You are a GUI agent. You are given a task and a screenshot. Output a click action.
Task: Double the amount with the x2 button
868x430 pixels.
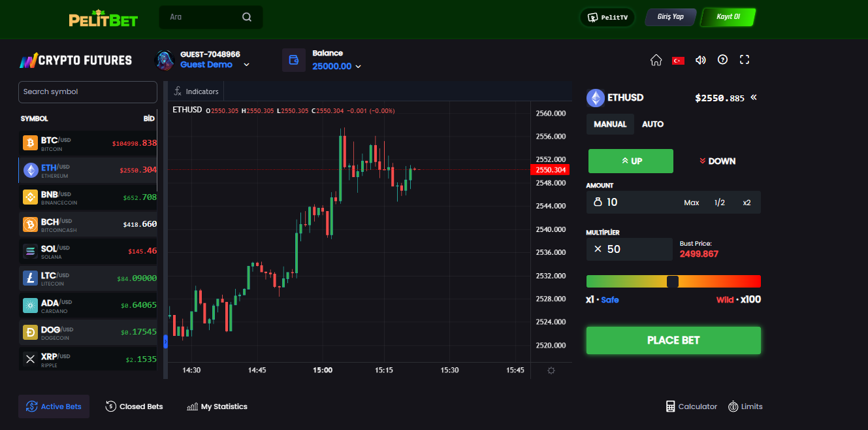747,203
